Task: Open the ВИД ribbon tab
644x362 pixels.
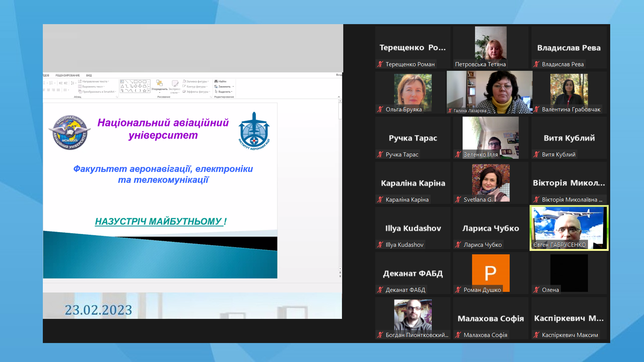Action: click(x=89, y=75)
